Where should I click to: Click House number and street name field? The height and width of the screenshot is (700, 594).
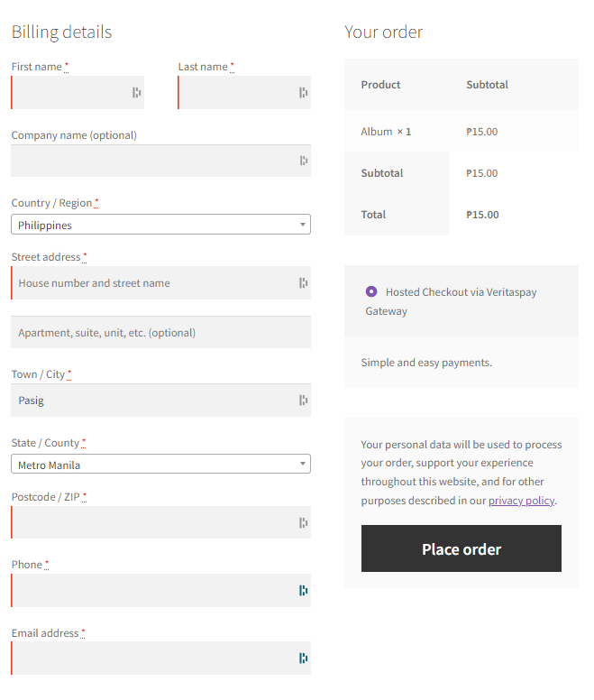click(x=160, y=282)
